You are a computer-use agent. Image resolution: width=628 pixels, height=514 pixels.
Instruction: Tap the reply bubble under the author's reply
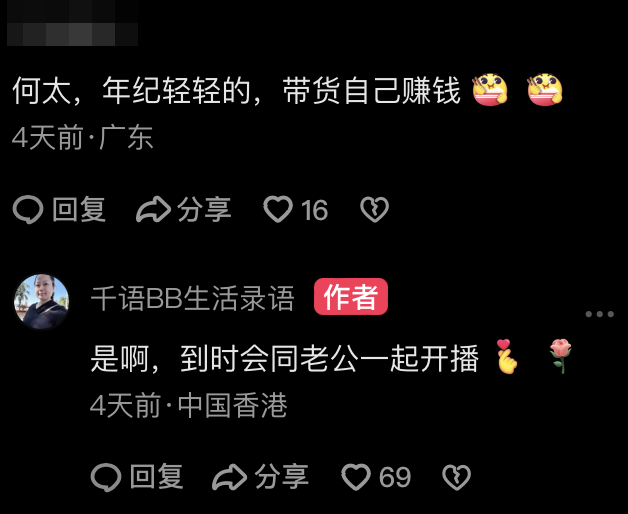pos(106,477)
